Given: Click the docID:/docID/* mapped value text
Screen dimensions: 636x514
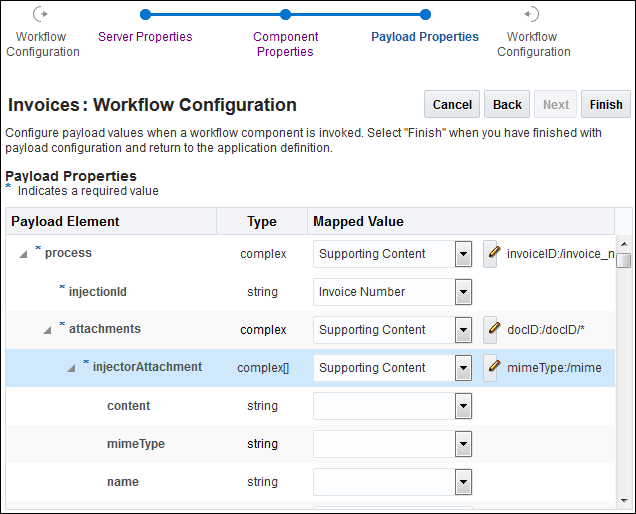Looking at the screenshot, I should pyautogui.click(x=546, y=330).
